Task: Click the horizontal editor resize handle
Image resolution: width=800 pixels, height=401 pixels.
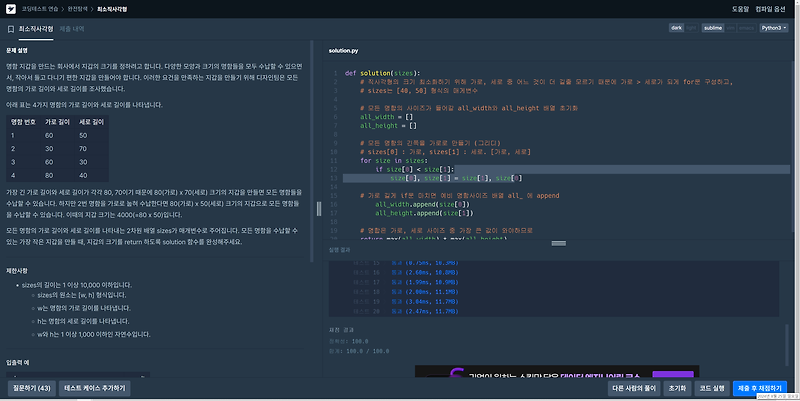Action: tap(559, 243)
